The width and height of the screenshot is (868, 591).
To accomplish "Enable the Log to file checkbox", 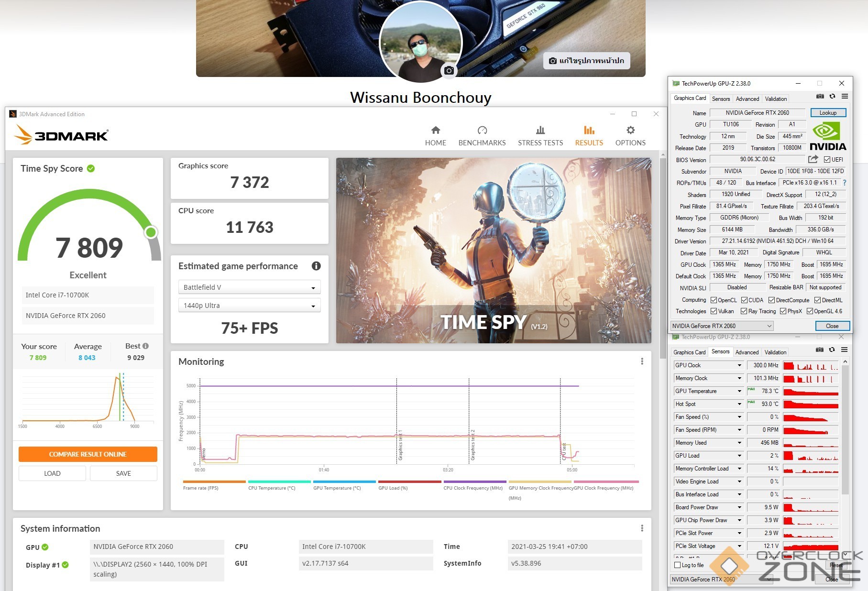I will [677, 565].
